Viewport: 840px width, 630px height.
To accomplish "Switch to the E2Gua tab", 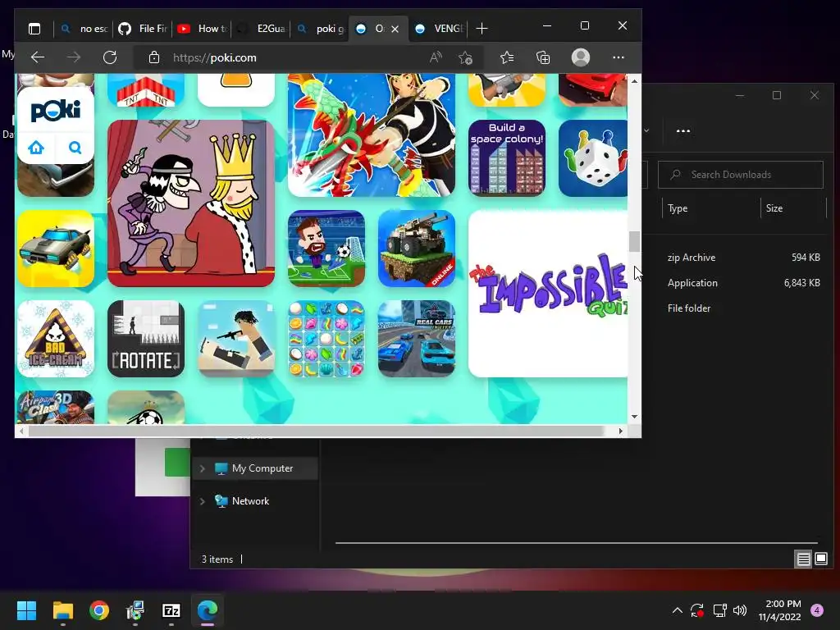I will (260, 29).
